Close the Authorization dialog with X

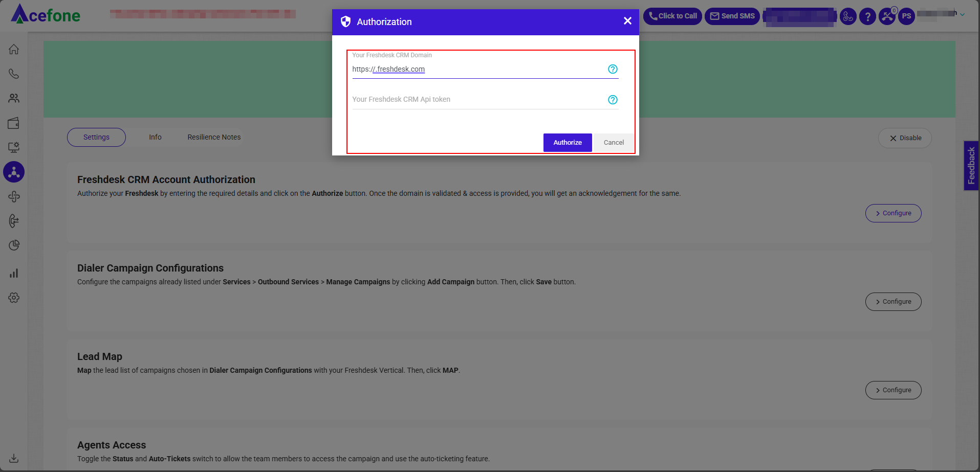[627, 21]
